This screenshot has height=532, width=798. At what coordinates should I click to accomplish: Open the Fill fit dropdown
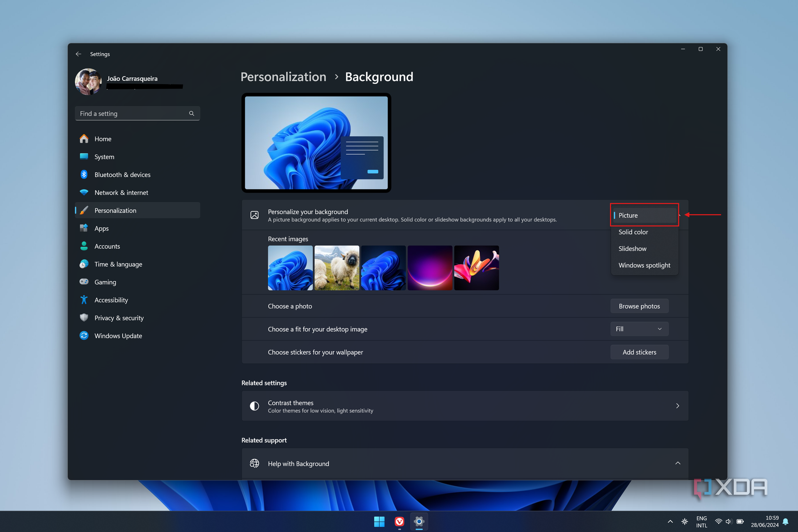[639, 329]
